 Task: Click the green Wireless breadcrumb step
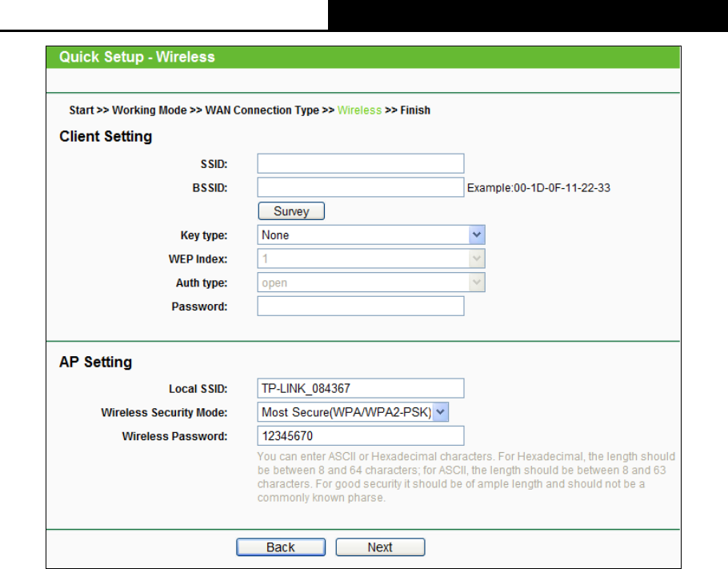coord(359,110)
